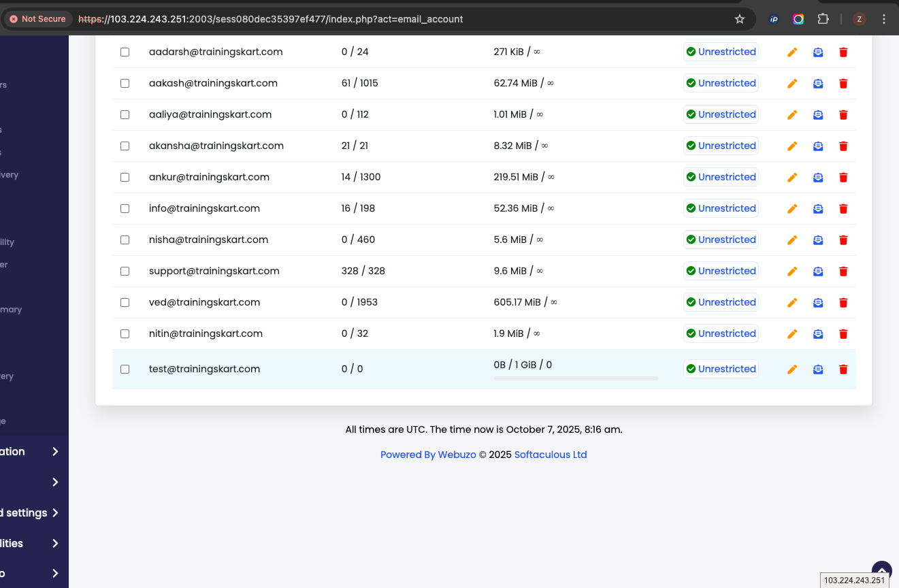
Task: Click the trash icon for test@trainingskart.com
Action: pos(843,370)
